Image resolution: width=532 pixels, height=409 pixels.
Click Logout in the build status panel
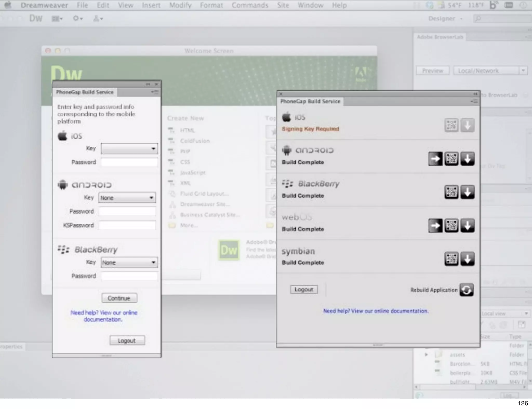pos(304,289)
